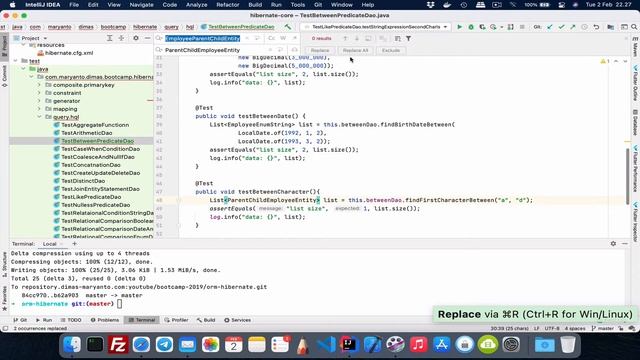Toggle Favorites tool window on left edge
This screenshot has height=360, width=640.
point(4,299)
